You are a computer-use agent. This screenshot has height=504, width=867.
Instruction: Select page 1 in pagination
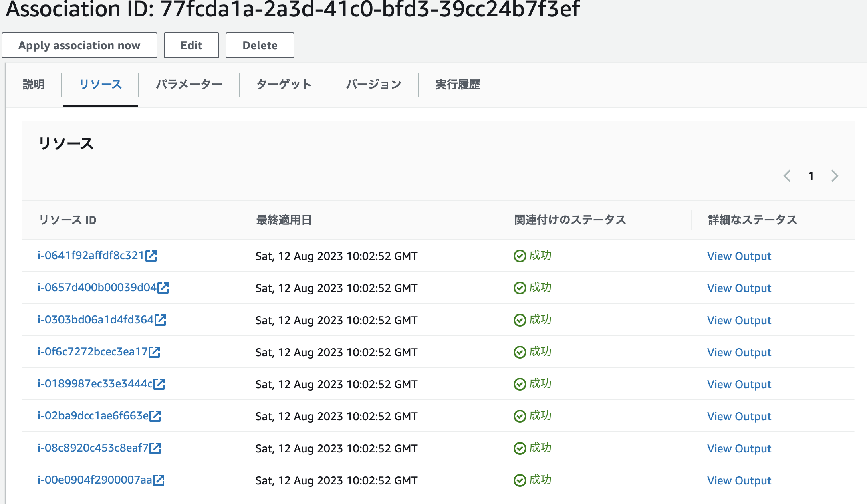tap(811, 176)
